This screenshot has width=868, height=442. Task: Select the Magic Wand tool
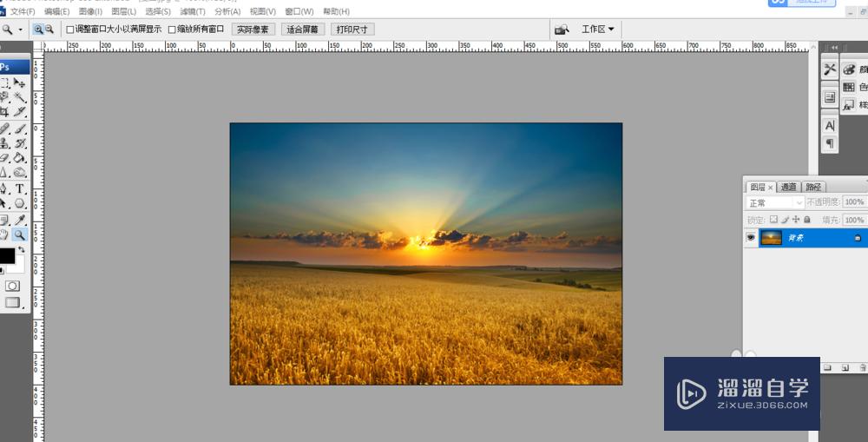tap(19, 97)
